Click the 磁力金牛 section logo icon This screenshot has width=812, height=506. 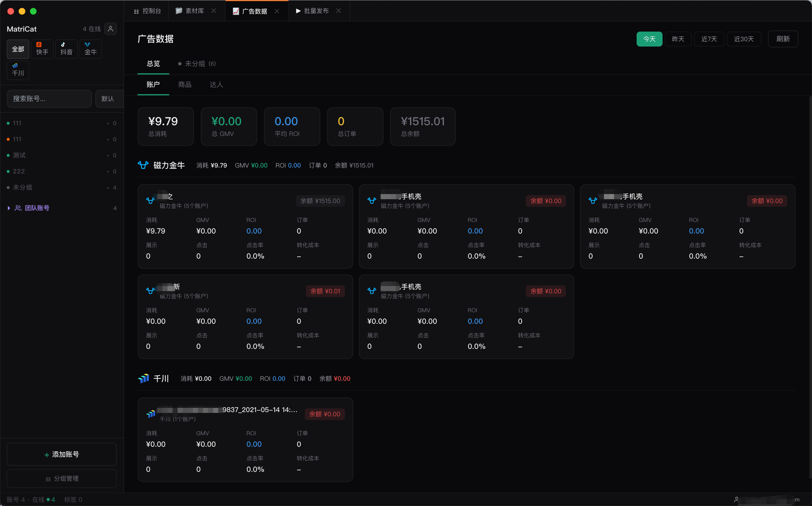pos(143,165)
